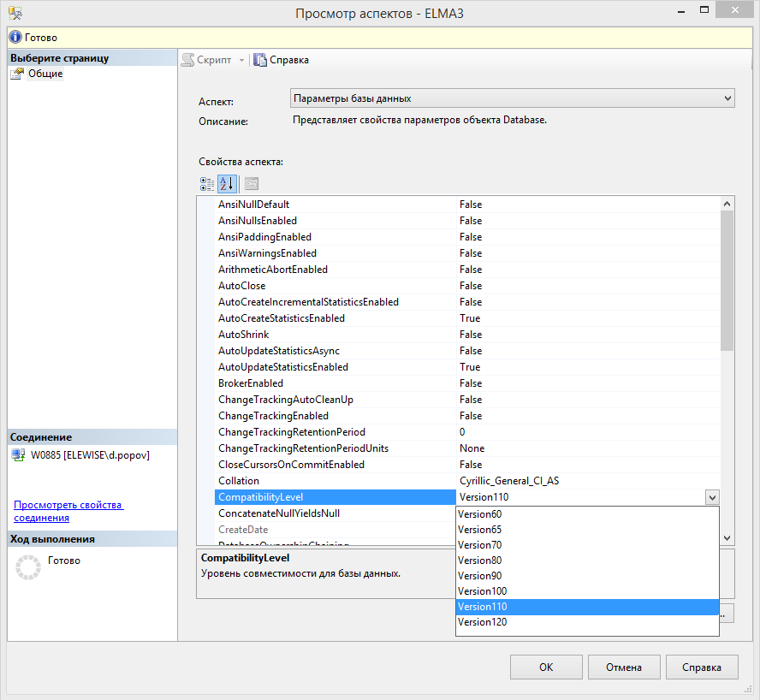Click the Property Pages icon
Viewport: 760px width, 700px height.
[x=252, y=183]
